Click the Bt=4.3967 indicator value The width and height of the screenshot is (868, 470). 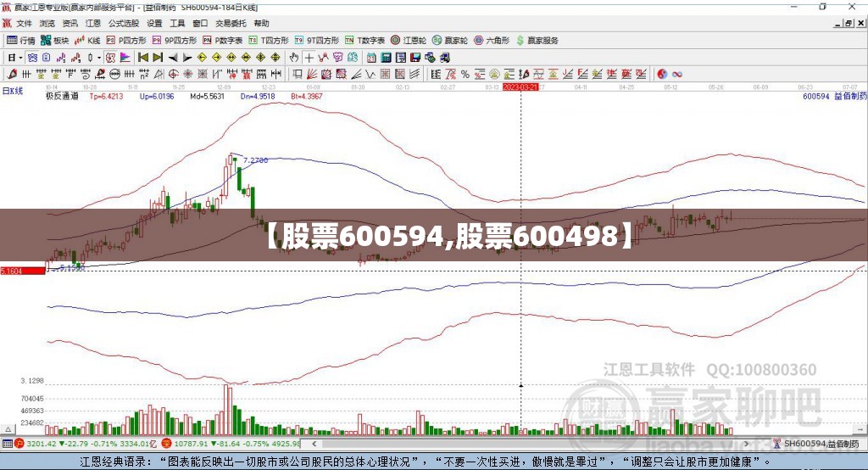click(307, 97)
